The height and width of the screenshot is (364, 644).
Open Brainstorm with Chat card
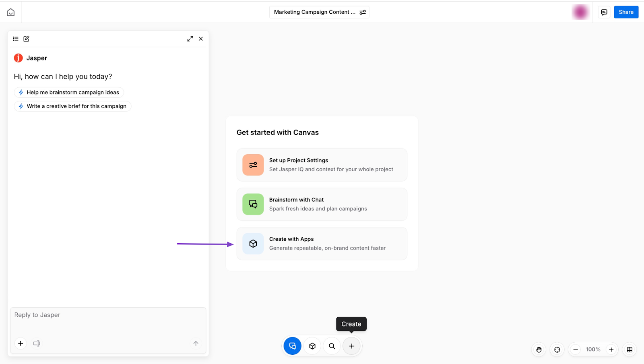point(322,204)
